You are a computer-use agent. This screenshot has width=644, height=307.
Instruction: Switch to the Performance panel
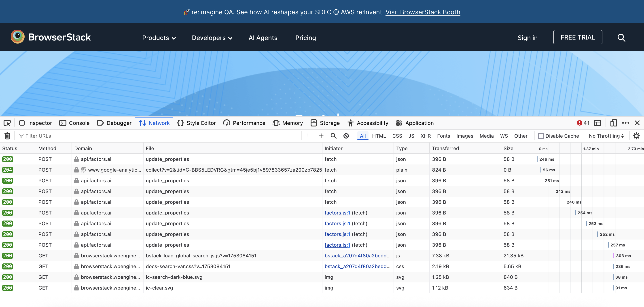click(244, 123)
